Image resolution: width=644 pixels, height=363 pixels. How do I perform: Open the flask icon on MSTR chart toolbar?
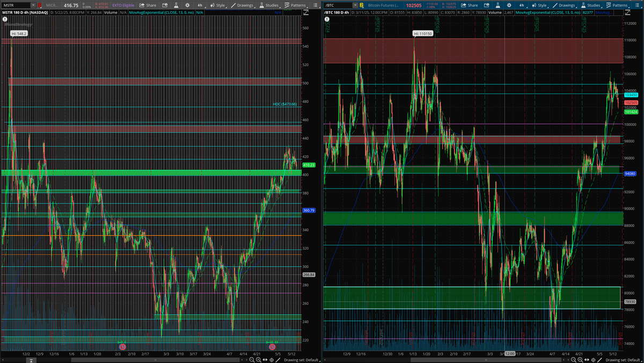[x=175, y=5]
